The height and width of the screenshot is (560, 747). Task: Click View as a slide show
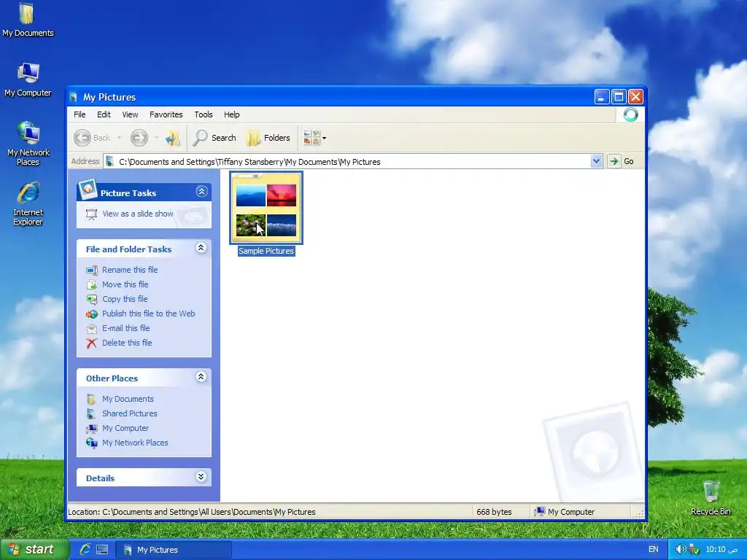(138, 214)
